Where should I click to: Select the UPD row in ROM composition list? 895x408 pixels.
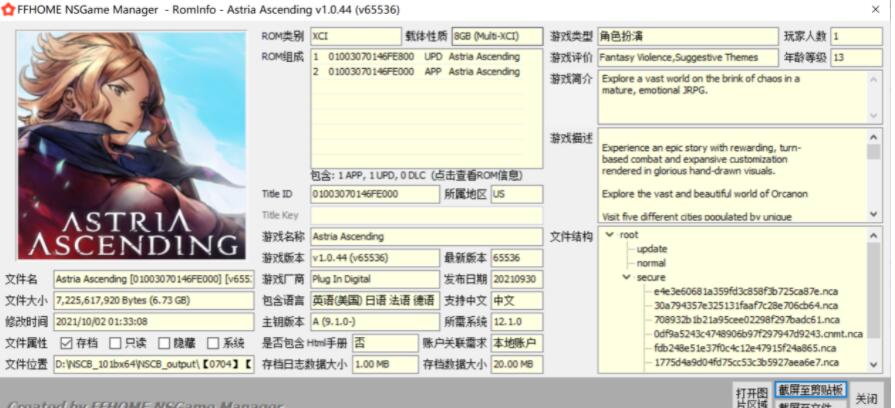point(416,57)
